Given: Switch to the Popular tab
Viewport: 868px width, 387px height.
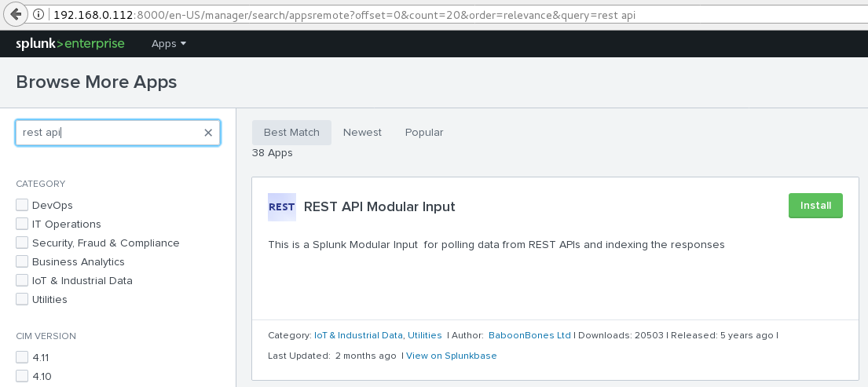Looking at the screenshot, I should [x=424, y=133].
